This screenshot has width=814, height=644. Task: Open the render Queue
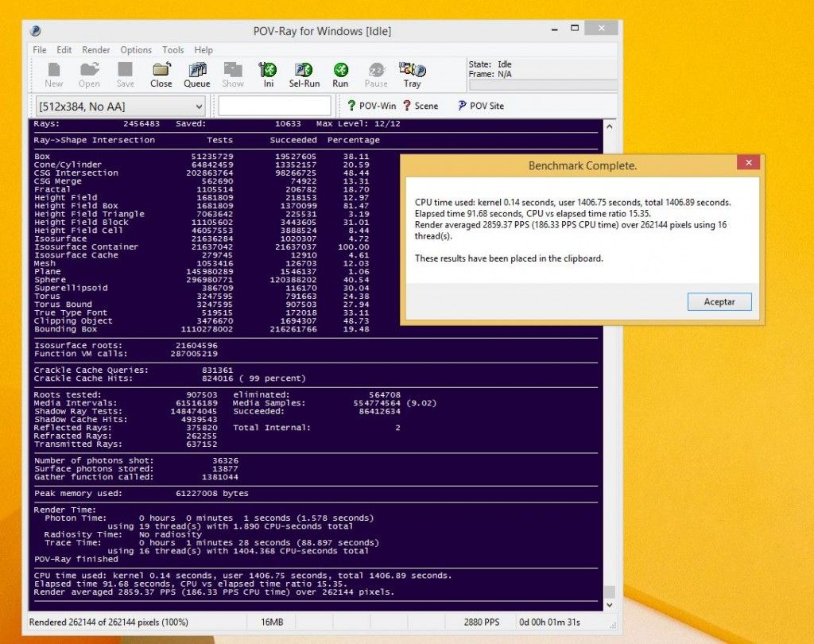tap(197, 75)
